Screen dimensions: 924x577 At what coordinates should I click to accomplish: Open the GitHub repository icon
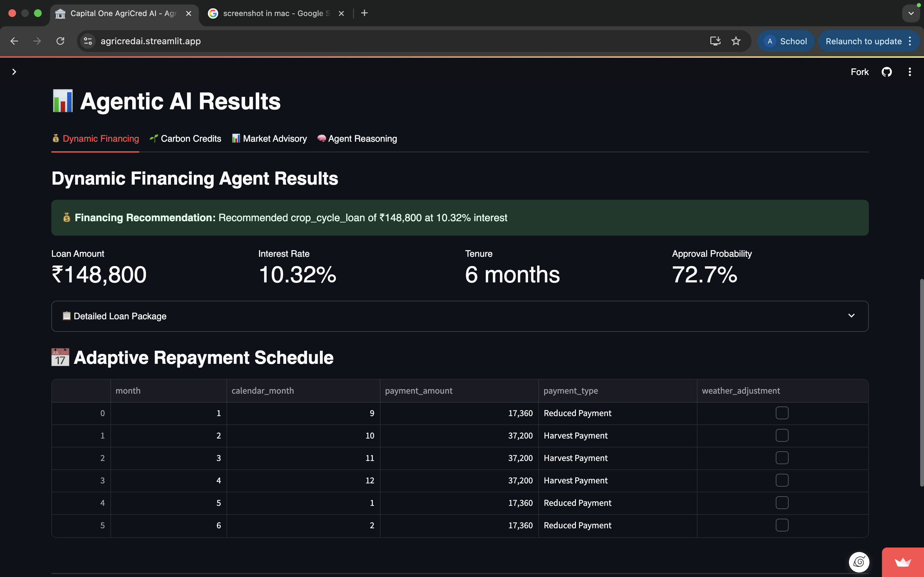pos(886,72)
